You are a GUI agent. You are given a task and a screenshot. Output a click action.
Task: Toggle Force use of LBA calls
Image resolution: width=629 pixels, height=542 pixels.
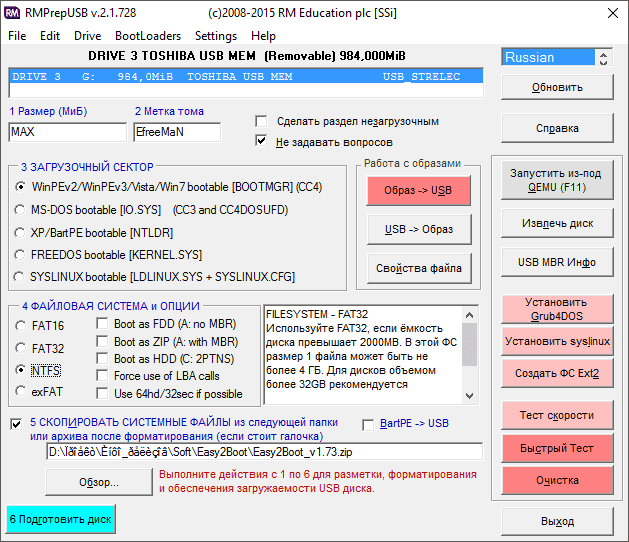103,376
